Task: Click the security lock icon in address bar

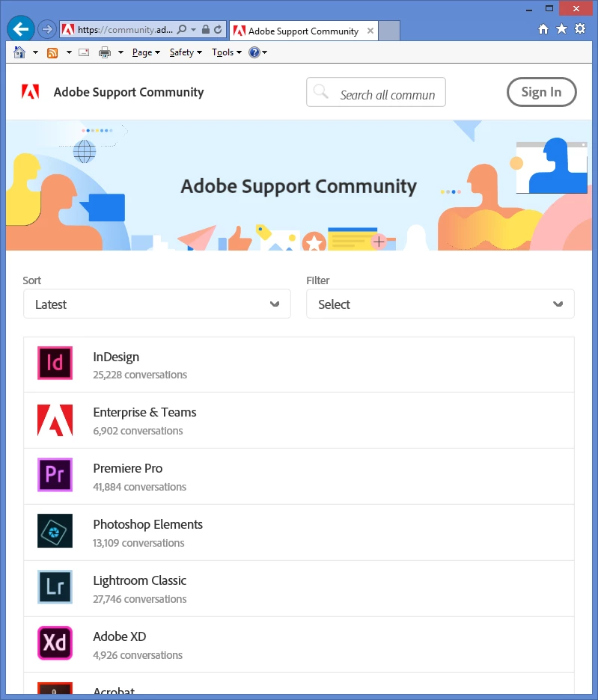Action: coord(206,30)
